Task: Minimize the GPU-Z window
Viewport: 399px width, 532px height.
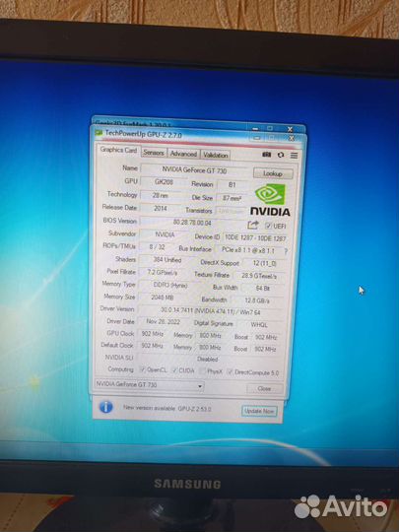Action: pyautogui.click(x=257, y=138)
